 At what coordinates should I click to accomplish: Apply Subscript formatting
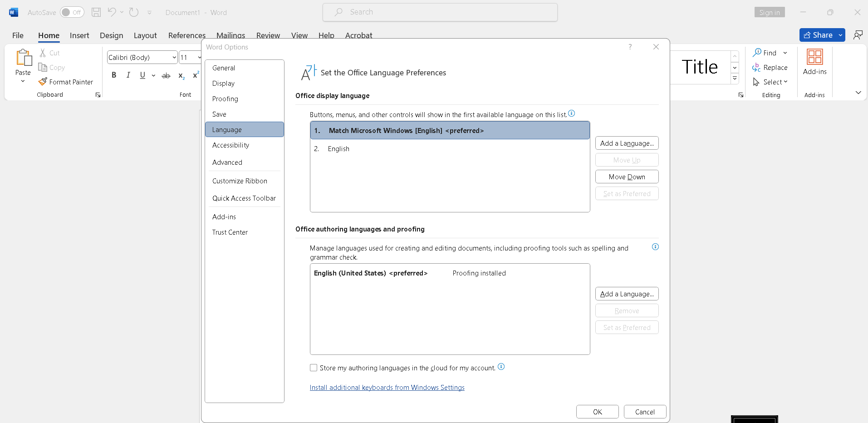click(x=181, y=75)
